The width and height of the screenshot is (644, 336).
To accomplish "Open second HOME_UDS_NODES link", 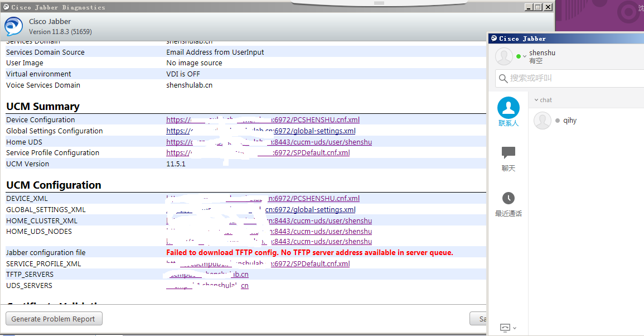I will click(x=269, y=242).
